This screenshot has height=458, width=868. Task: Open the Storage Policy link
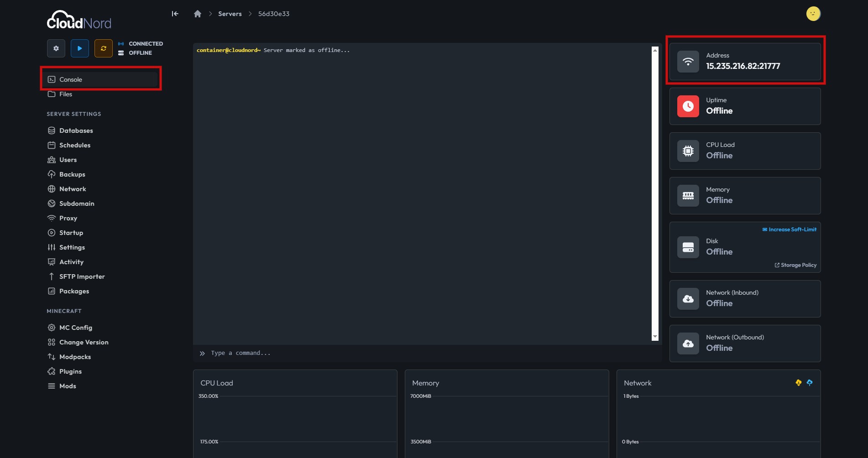pyautogui.click(x=795, y=265)
